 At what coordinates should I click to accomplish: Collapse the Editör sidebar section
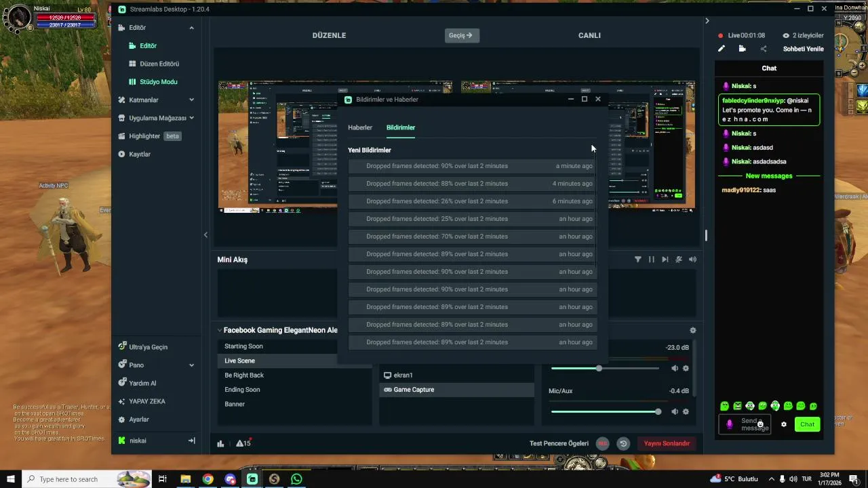point(191,28)
